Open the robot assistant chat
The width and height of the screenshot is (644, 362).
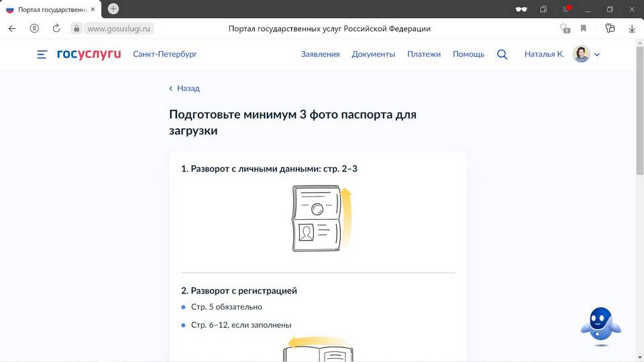tap(600, 326)
